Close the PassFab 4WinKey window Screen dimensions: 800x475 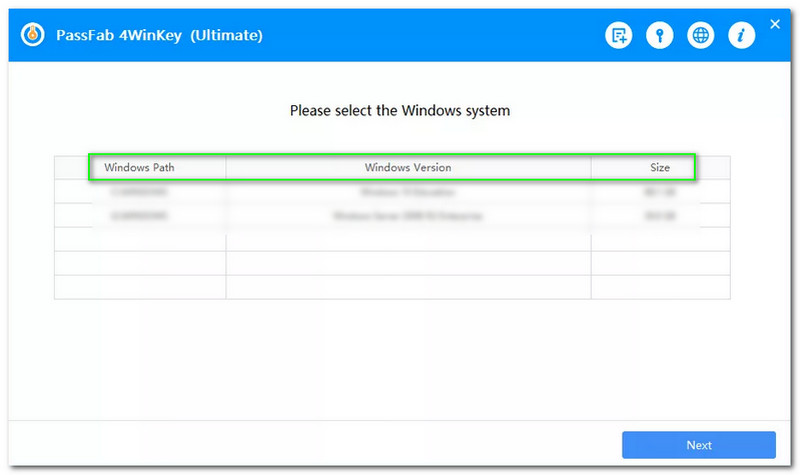[774, 24]
